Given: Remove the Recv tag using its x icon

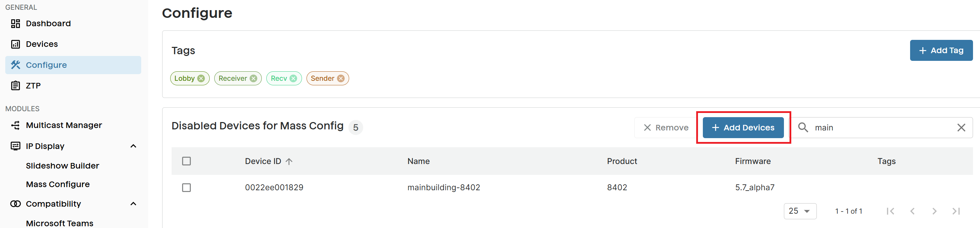Looking at the screenshot, I should tap(293, 78).
